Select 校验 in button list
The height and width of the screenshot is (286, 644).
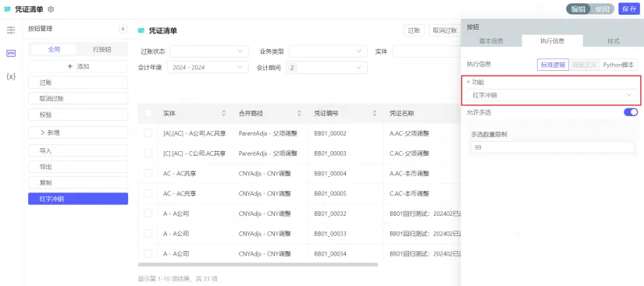click(x=78, y=115)
